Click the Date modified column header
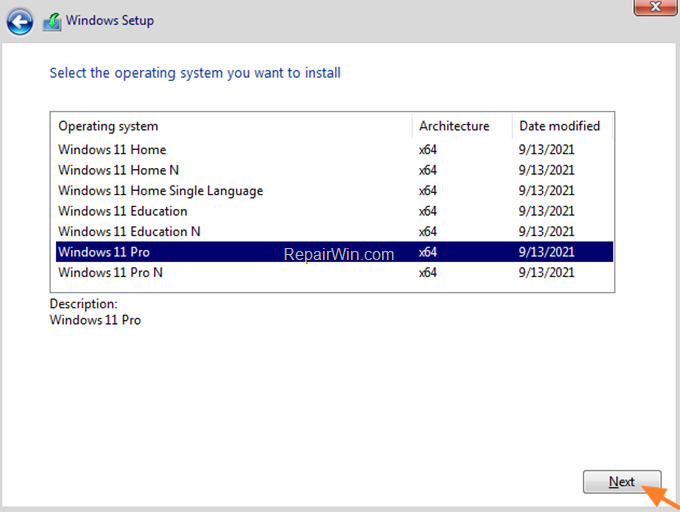The width and height of the screenshot is (680, 512). [562, 126]
